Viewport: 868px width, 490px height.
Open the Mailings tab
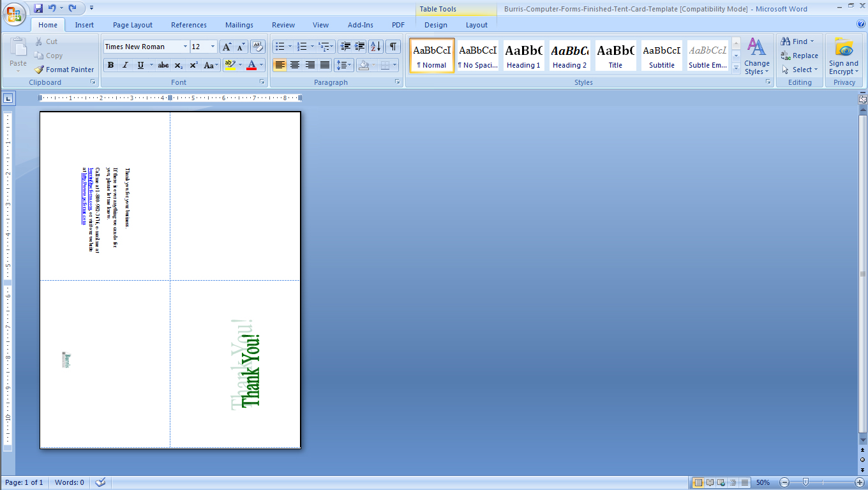coord(239,25)
